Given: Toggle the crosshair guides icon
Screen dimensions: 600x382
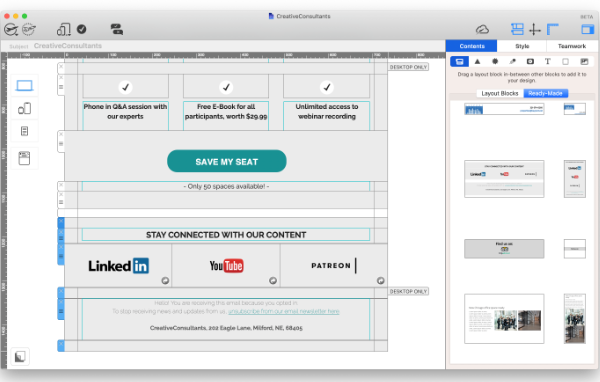Looking at the screenshot, I should tap(535, 29).
